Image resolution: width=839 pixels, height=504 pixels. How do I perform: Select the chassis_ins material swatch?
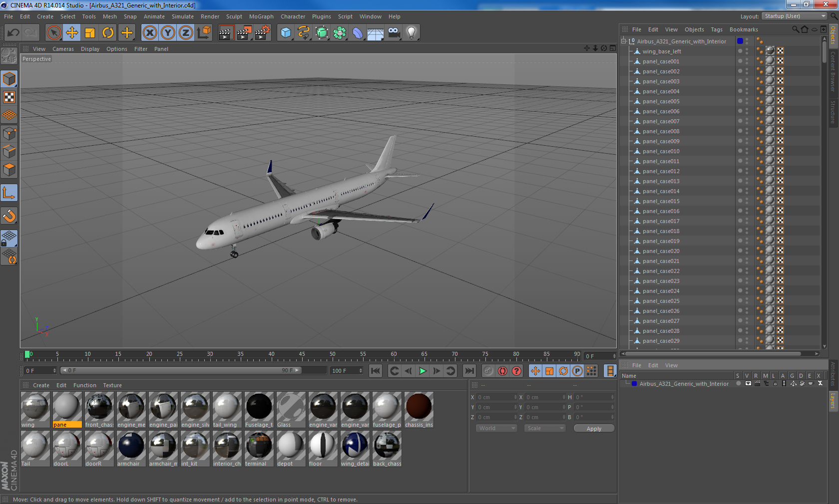[419, 410]
